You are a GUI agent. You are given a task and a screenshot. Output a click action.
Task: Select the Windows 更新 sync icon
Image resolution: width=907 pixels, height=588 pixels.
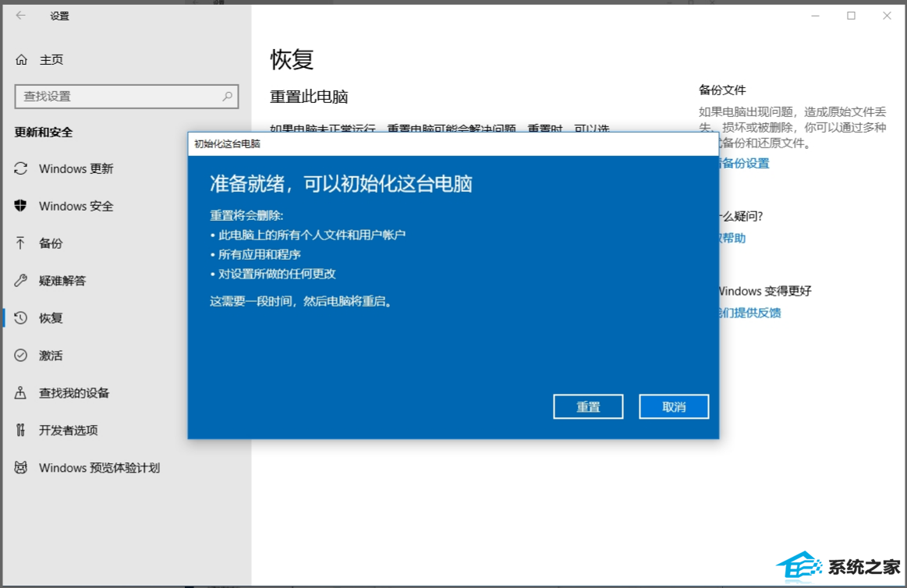click(x=21, y=168)
